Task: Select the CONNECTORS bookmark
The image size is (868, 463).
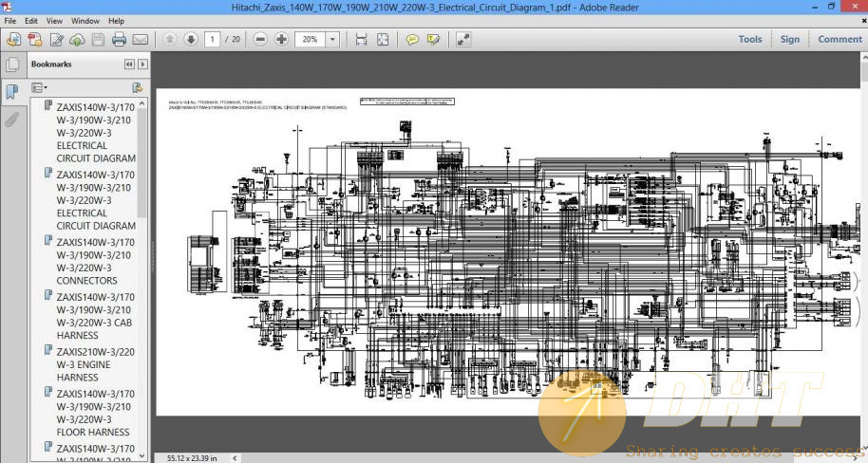Action: tap(96, 261)
